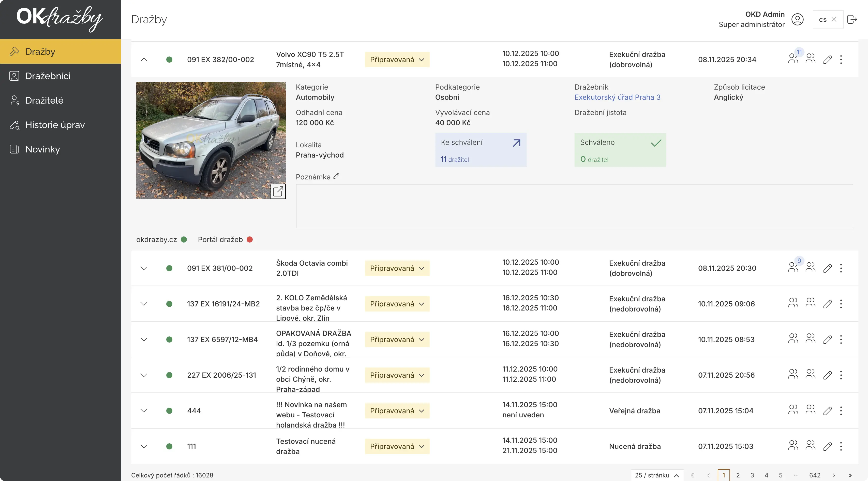This screenshot has height=481, width=868.
Task: Open Exekutorský úřad Praha 3 link
Action: (617, 97)
